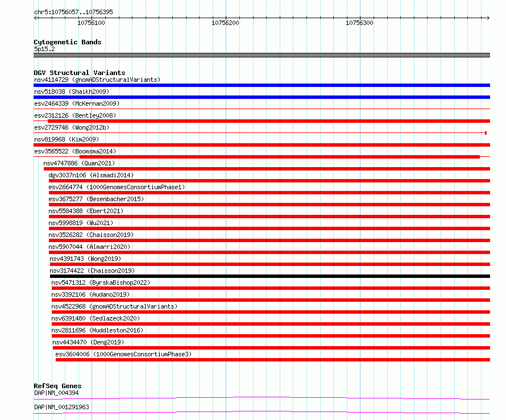Open nsv4391743 (Wong2019) variant
Viewport: 506px width, 420px height.
[x=85, y=259]
